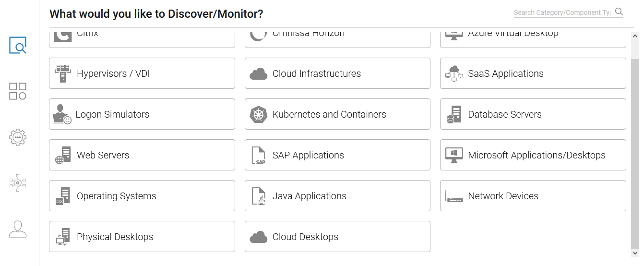Click the Web Servers globe-server icon
This screenshot has height=266, width=644.
pyautogui.click(x=63, y=155)
